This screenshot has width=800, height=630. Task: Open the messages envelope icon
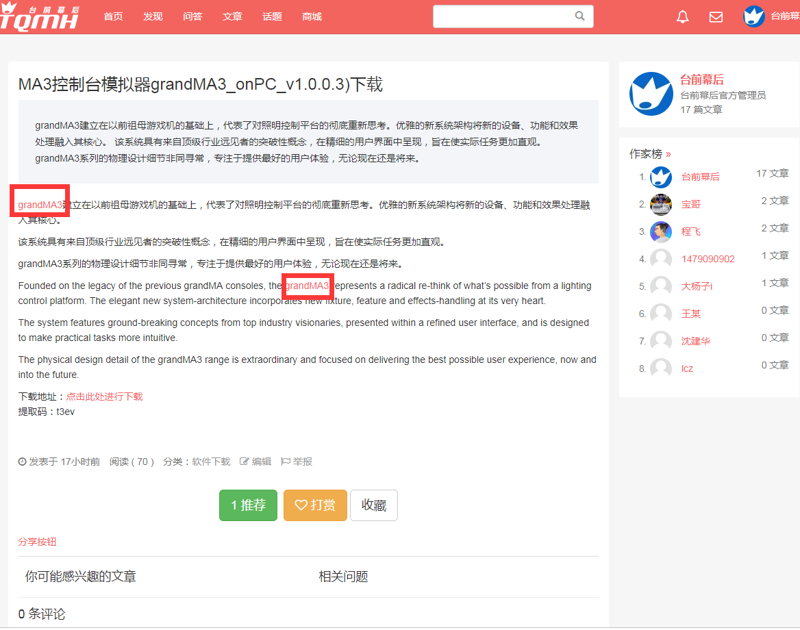click(x=716, y=17)
